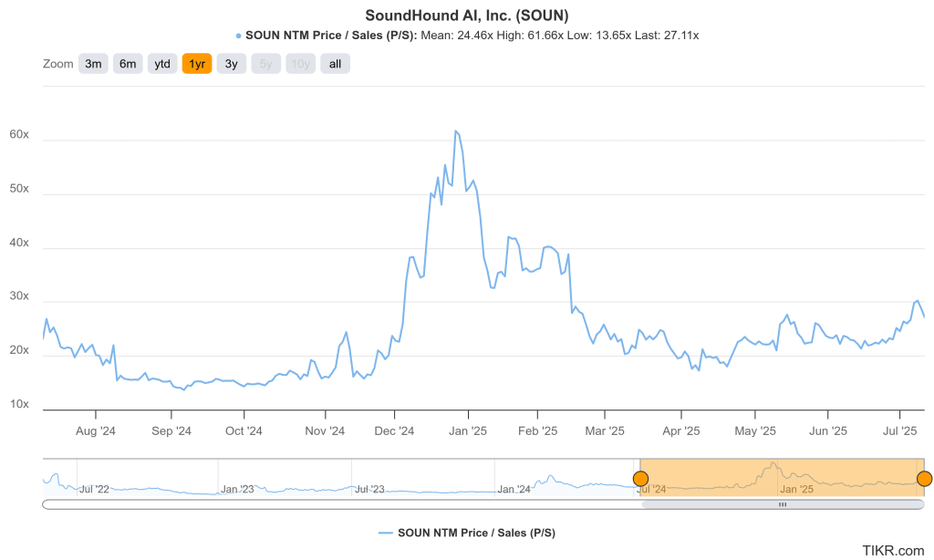Select the 3m zoom preset

93,63
